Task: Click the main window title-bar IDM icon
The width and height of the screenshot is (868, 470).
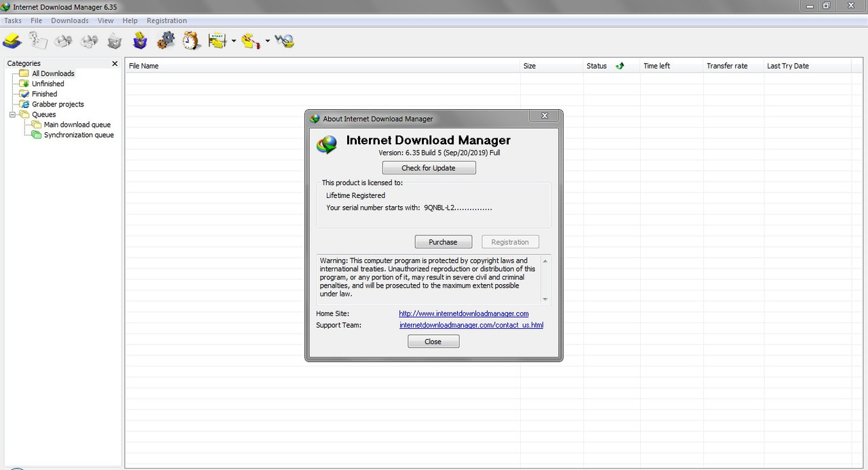Action: [x=5, y=6]
